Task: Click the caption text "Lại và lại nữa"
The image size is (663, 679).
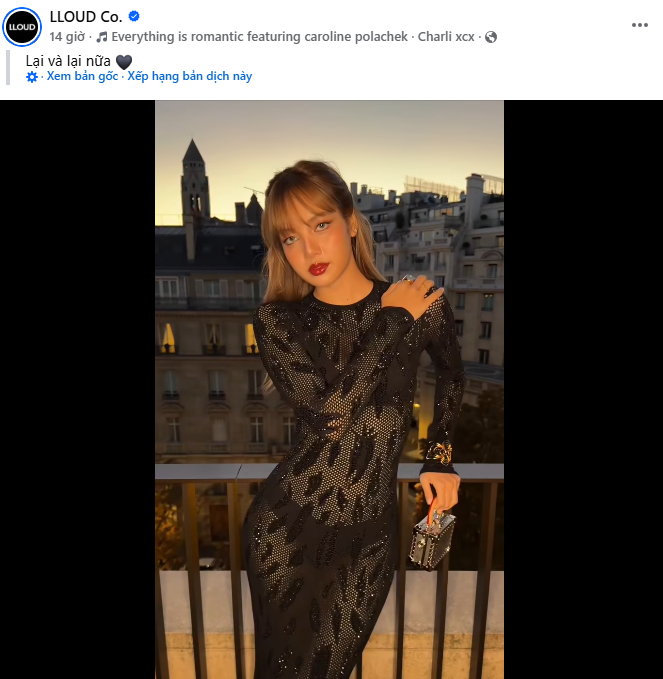Action: tap(68, 61)
